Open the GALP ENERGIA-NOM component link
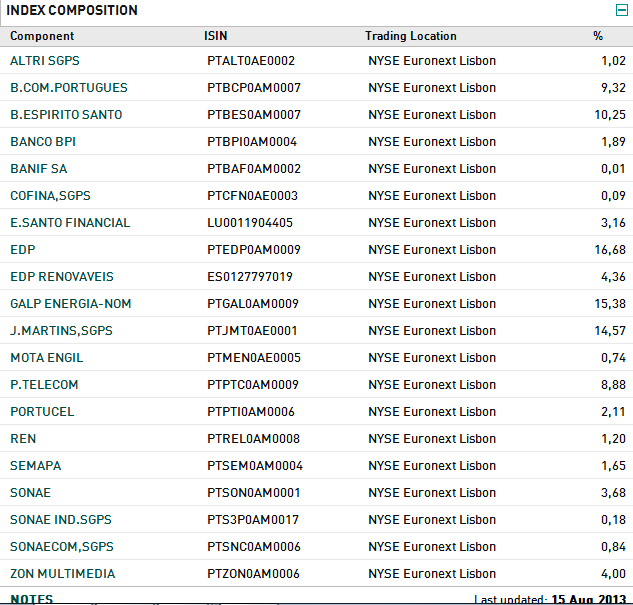Screen dimensions: 633x605 coord(71,304)
